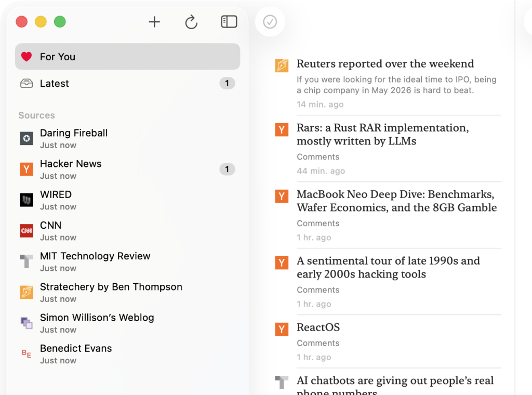The width and height of the screenshot is (532, 395).
Task: Select the For You section
Action: click(128, 57)
